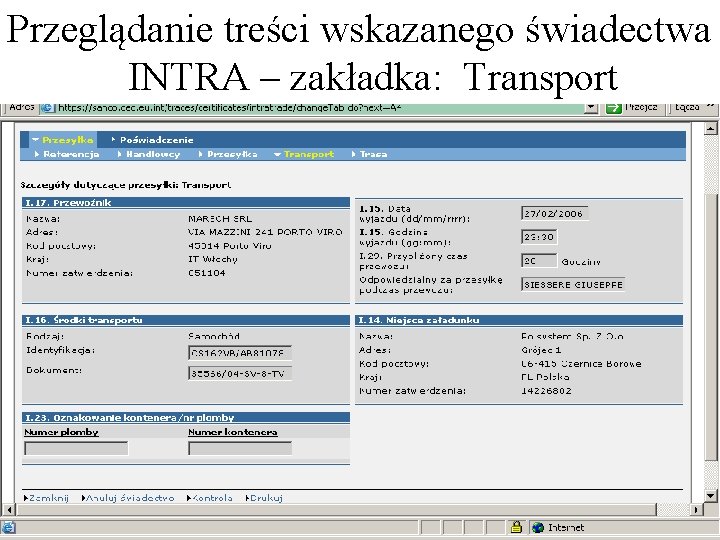Screen dimensions: 720x540
Task: Click the I.17. Przewoźnik section header
Action: coord(186,202)
